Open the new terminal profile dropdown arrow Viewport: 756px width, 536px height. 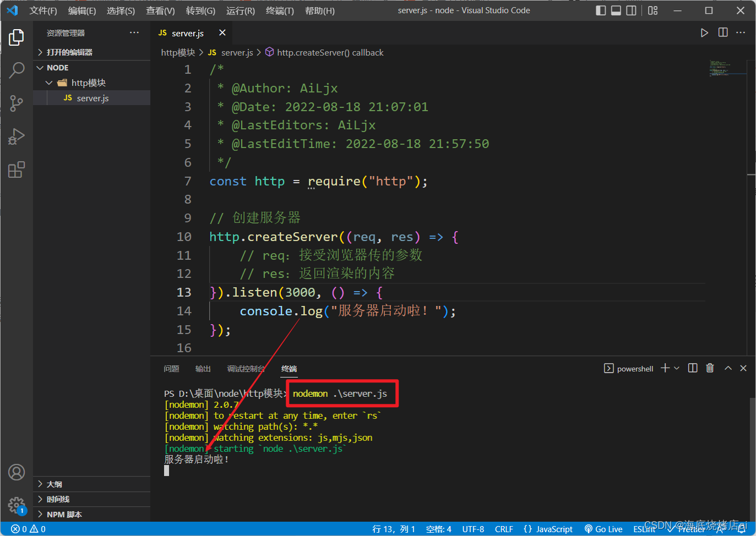pyautogui.click(x=677, y=368)
